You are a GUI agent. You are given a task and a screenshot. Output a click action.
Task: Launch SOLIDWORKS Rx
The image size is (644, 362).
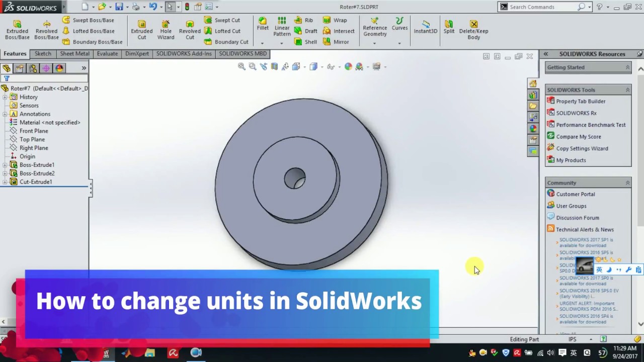576,113
